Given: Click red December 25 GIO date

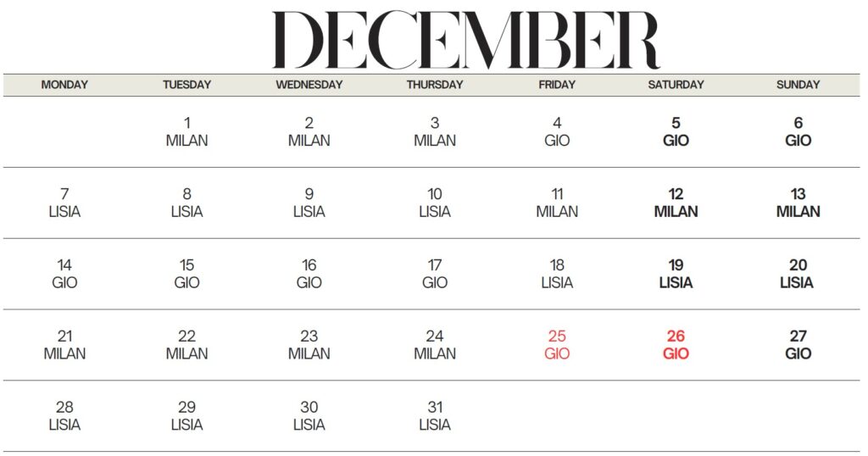Looking at the screenshot, I should click(557, 346).
